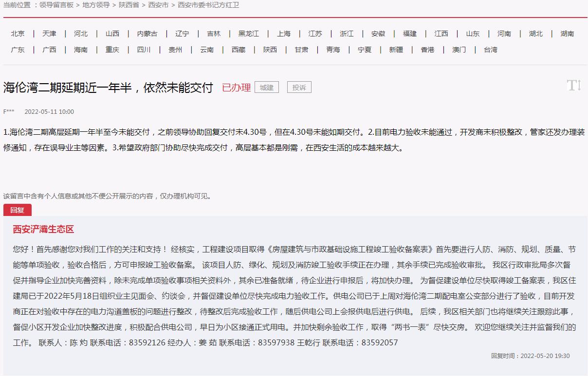Click 西安市委书记方红卫 breadcrumb
Screen dimensions: 588x376
click(x=208, y=5)
